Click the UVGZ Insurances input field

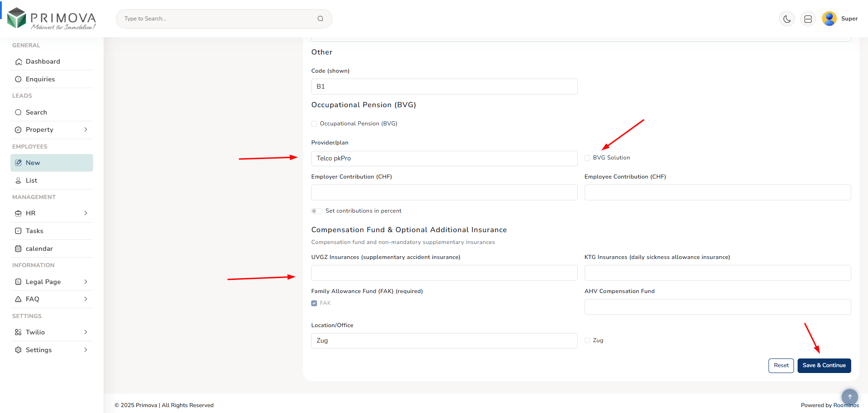coord(444,273)
